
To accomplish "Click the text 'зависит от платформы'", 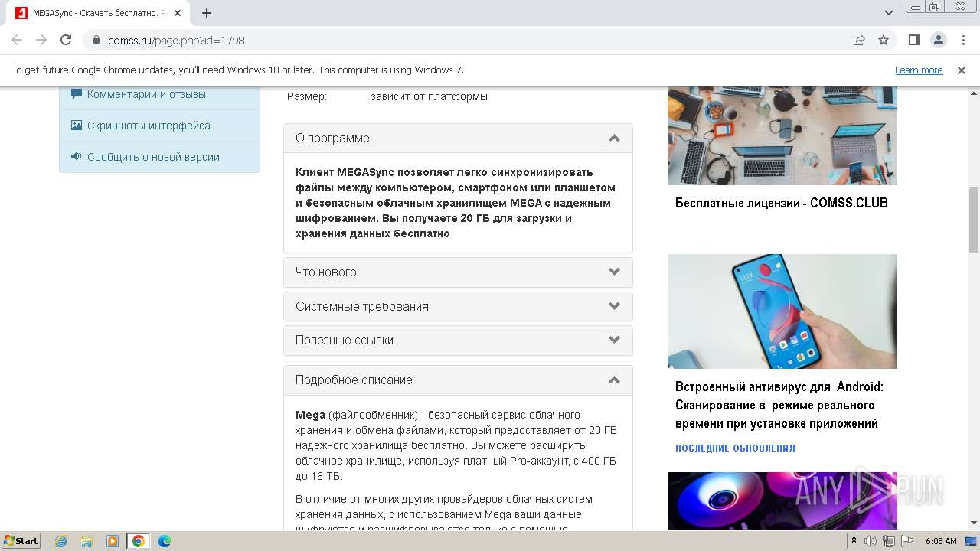I will click(429, 96).
